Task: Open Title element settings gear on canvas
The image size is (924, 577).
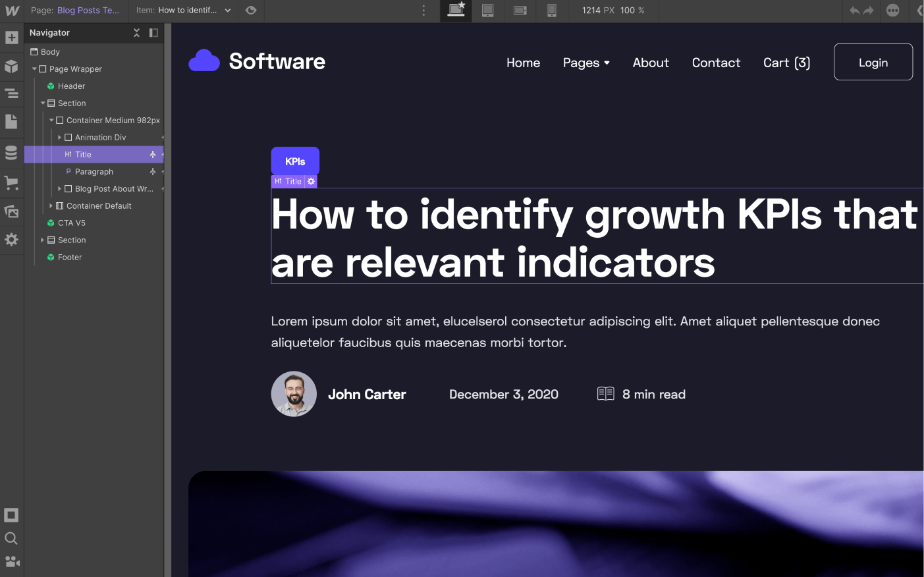Action: click(x=311, y=181)
